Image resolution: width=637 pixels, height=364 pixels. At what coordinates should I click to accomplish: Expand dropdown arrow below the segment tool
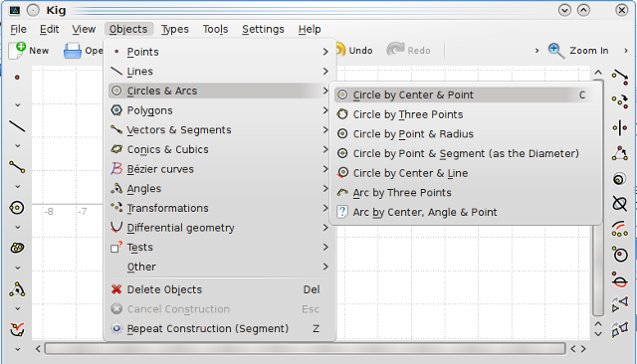tap(18, 187)
